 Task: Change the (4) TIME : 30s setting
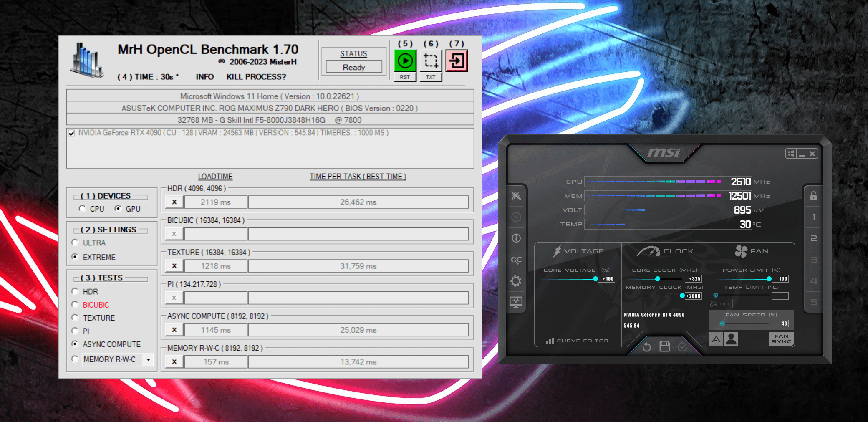pos(148,77)
